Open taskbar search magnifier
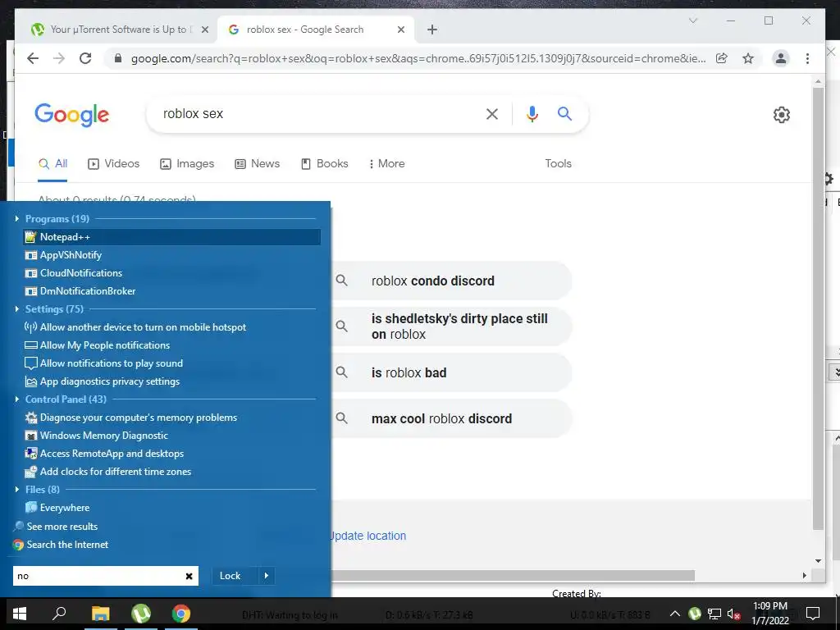Screen dimensions: 840x630 59,614
